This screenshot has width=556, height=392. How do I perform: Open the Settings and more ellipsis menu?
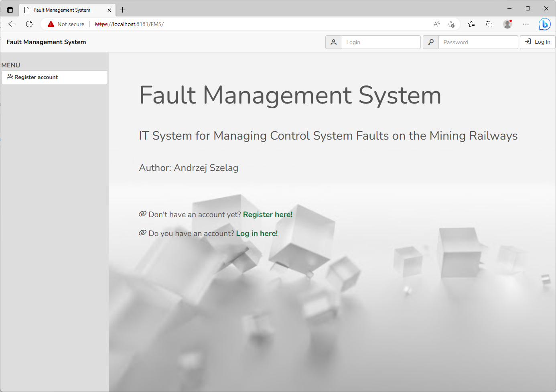tap(526, 24)
